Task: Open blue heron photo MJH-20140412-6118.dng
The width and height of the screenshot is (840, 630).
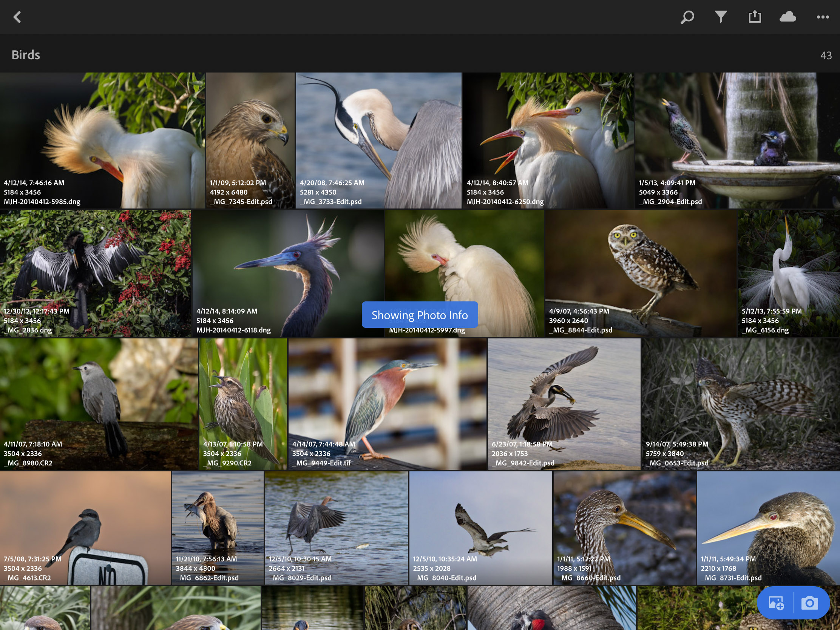Action: point(288,273)
